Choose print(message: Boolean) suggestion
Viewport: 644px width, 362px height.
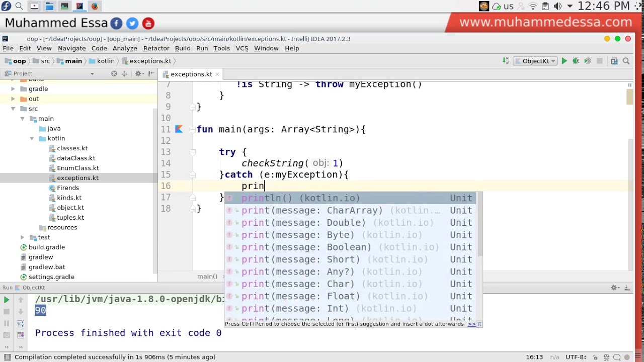(x=350, y=247)
